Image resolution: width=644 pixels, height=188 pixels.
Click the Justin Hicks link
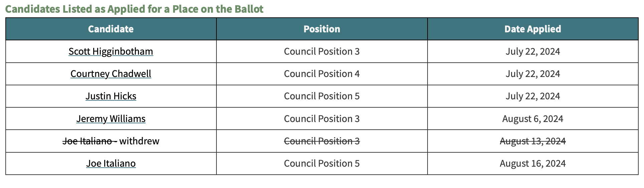111,96
